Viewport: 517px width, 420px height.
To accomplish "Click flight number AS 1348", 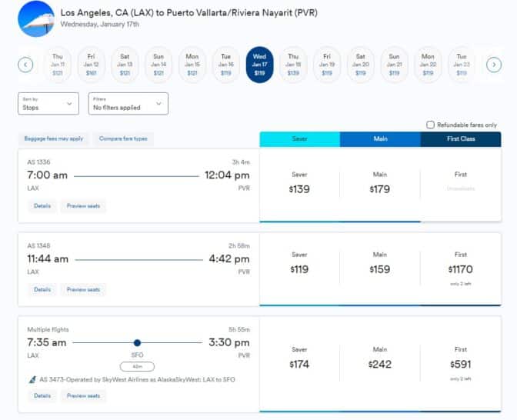I will tap(39, 245).
